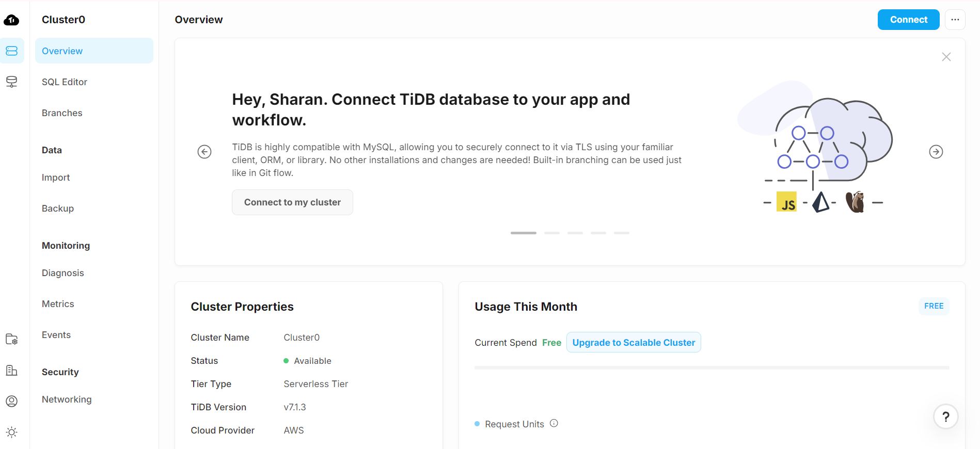Click the Serverless Tier value

315,383
